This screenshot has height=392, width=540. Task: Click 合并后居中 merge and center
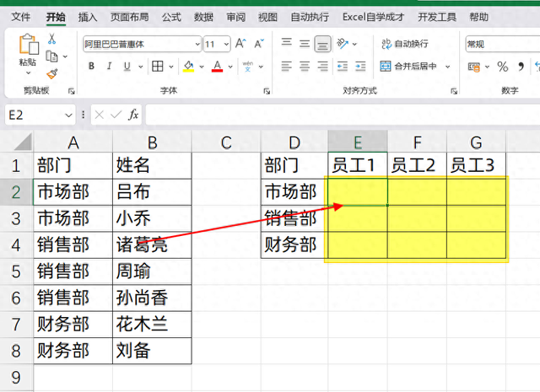point(408,66)
